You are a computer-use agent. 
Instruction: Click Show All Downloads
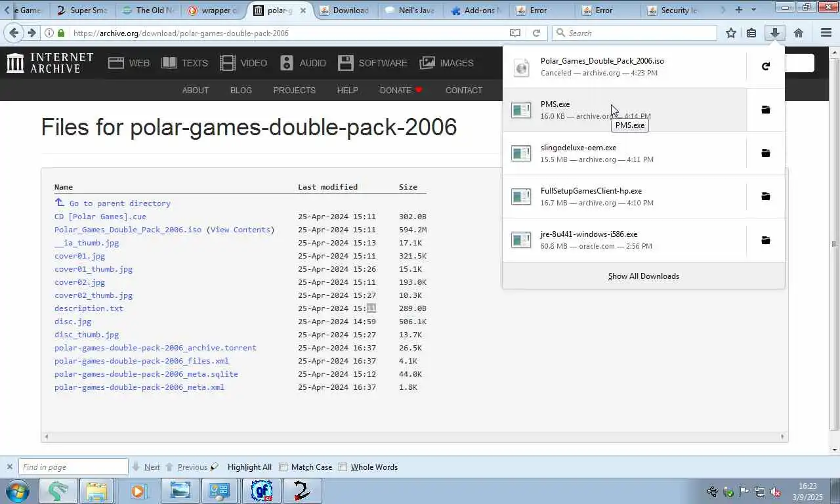pos(644,276)
